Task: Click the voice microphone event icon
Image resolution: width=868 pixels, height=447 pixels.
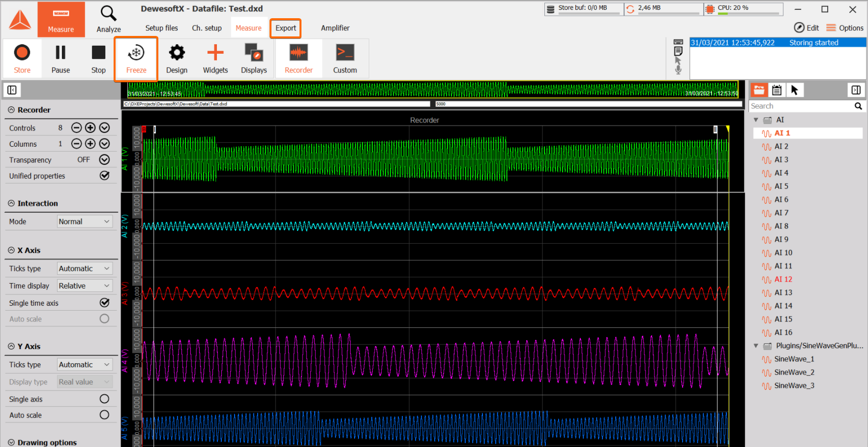Action: pos(678,70)
